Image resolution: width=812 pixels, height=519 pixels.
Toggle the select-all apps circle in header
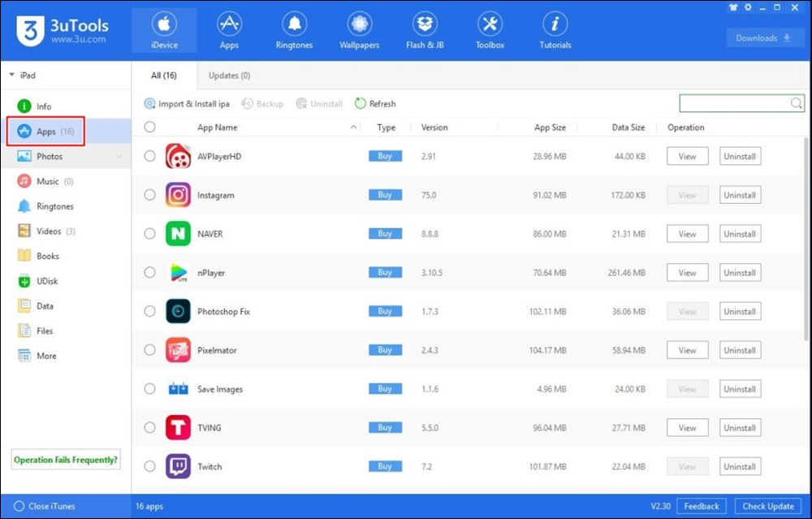pyautogui.click(x=149, y=127)
